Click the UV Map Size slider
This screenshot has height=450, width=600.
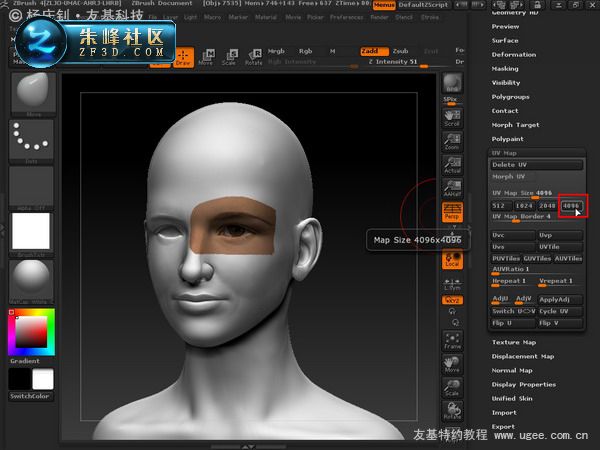536,194
